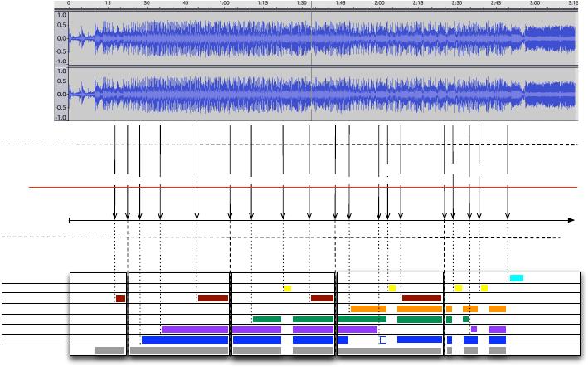Click the 1:00 mark on the time ruler

(224, 4)
